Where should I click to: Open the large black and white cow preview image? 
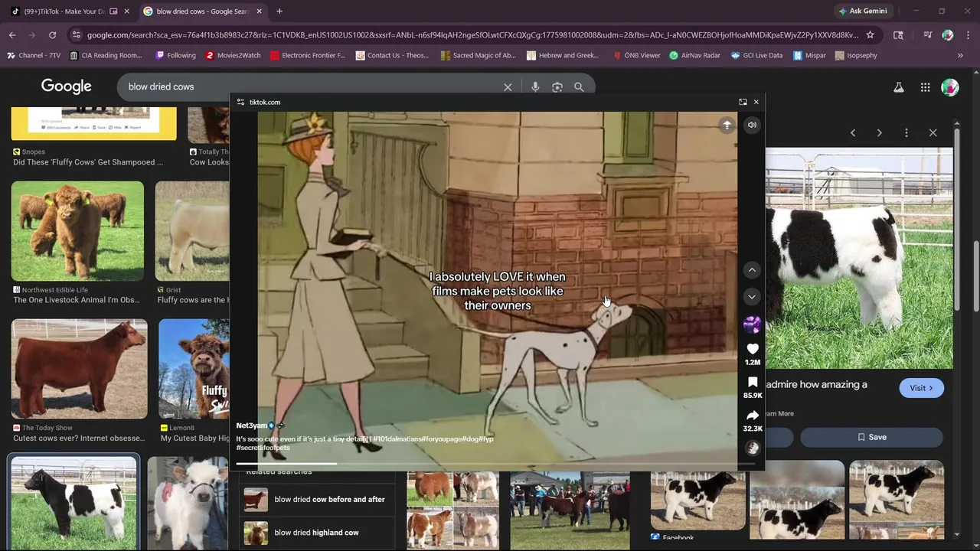(859, 259)
